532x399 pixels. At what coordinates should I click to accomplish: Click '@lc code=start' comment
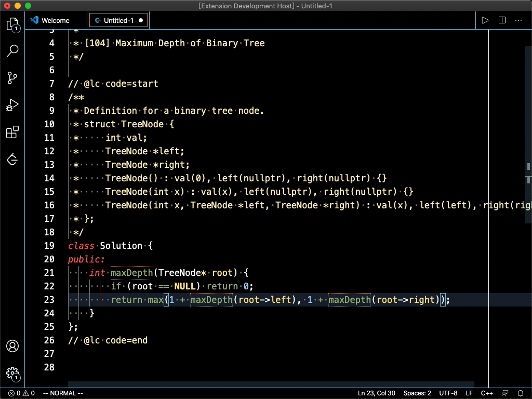coord(121,84)
